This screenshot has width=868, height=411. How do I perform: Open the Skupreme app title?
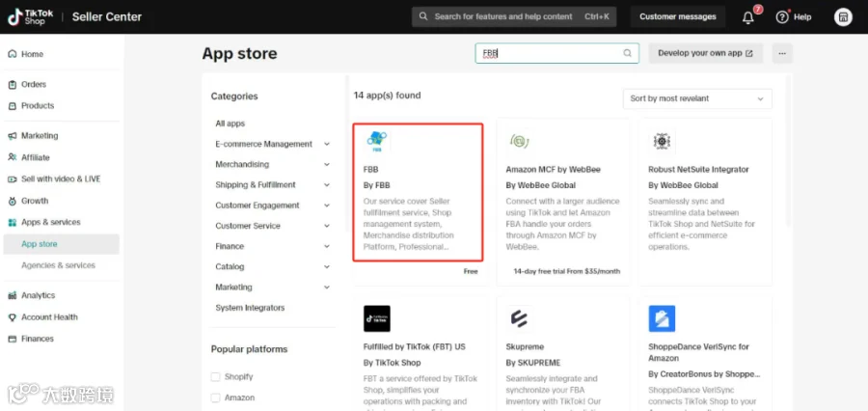coord(525,346)
